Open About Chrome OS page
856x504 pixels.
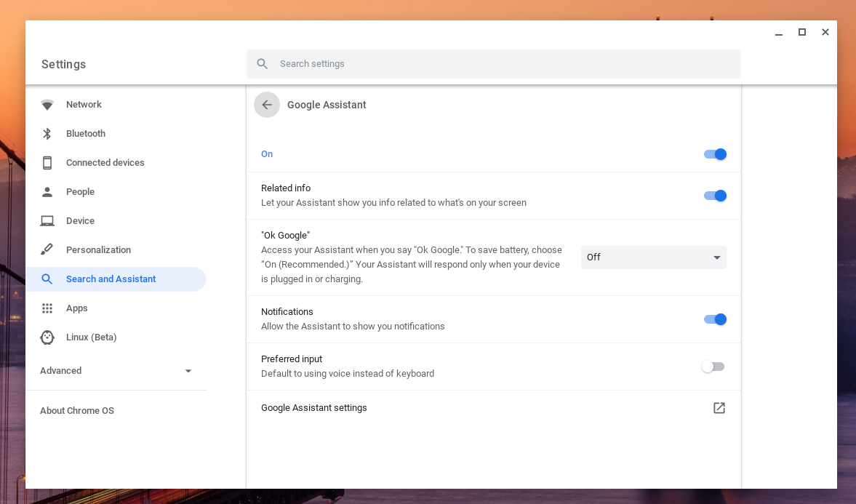coord(77,411)
